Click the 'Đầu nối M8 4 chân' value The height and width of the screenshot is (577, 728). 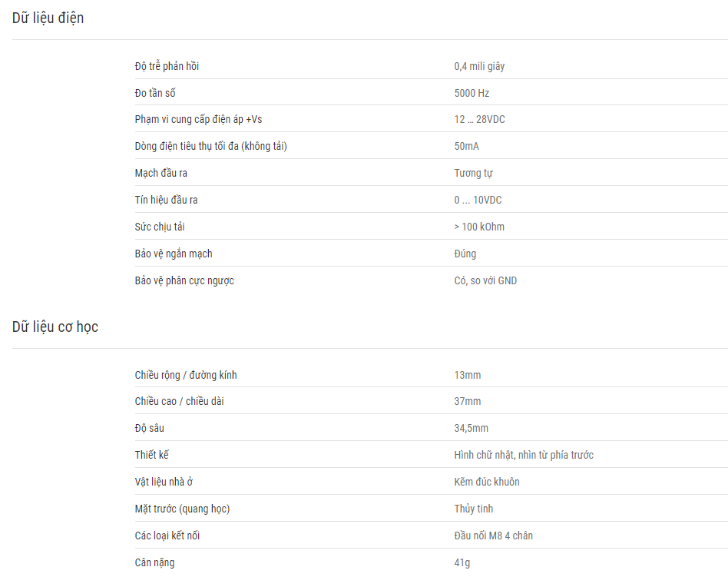[493, 536]
